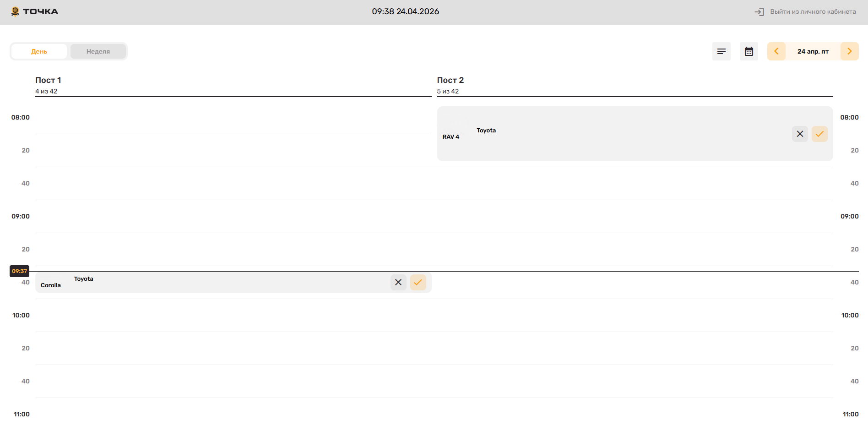Switch to the Неделя view

pyautogui.click(x=98, y=51)
